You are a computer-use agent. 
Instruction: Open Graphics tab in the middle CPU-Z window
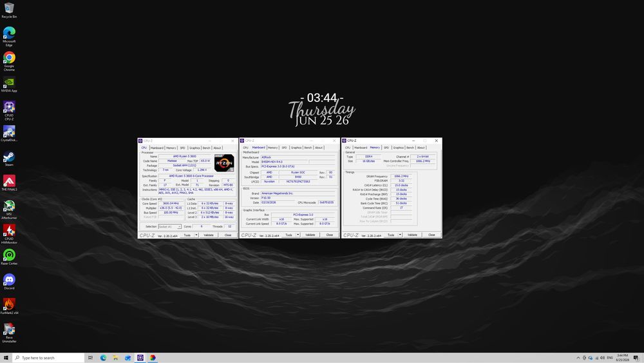pyautogui.click(x=296, y=147)
